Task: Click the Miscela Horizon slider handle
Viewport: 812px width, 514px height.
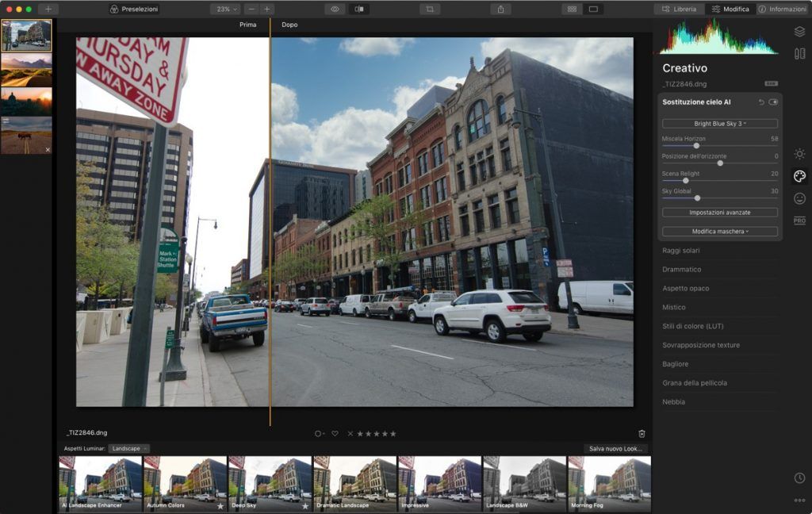Action: pos(696,146)
